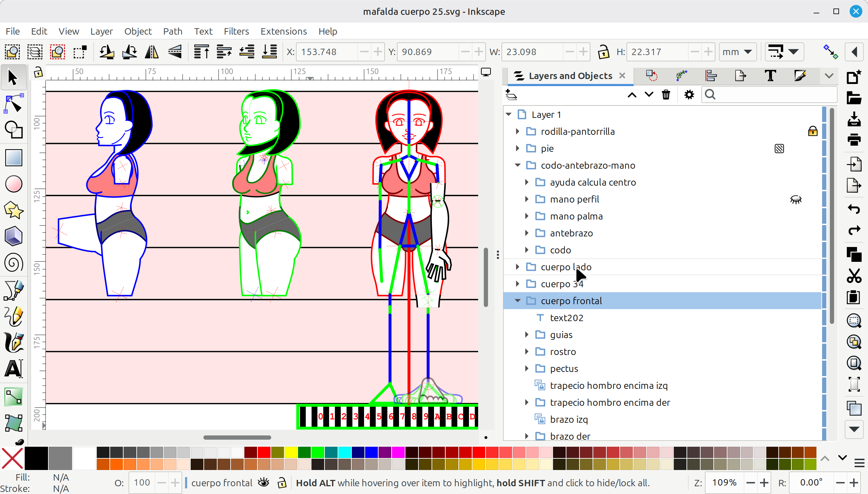Select the Spiral tool
This screenshot has width=868, height=494.
click(13, 263)
